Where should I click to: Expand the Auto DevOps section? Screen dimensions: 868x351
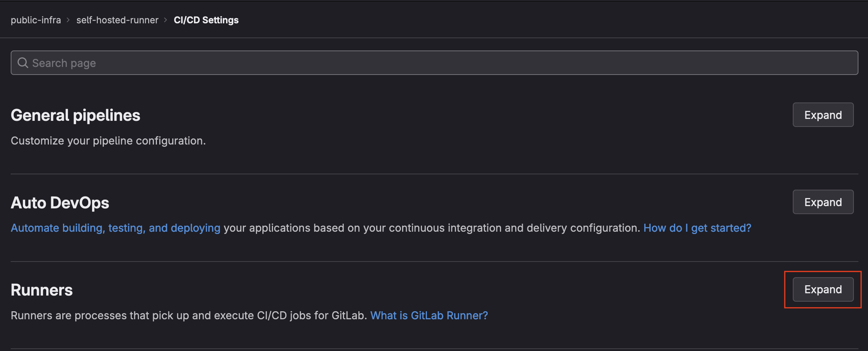click(823, 202)
